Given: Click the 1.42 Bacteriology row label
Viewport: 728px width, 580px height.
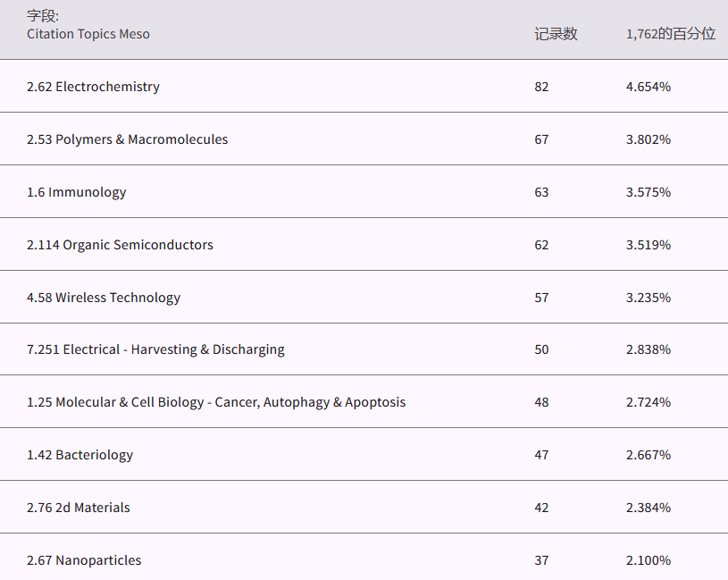Looking at the screenshot, I should click(x=79, y=455).
